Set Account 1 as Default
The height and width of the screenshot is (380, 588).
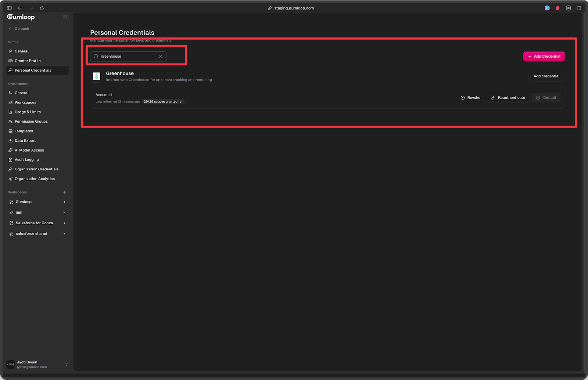[x=546, y=98]
